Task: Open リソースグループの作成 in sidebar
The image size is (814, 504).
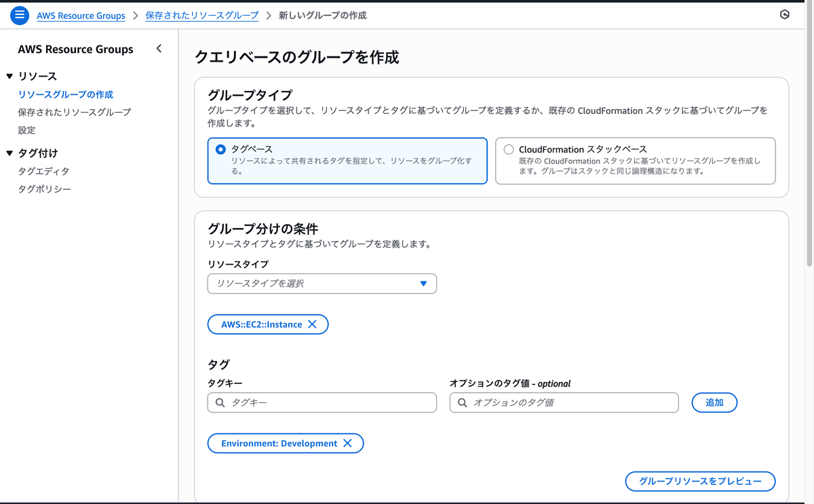Action: point(66,94)
